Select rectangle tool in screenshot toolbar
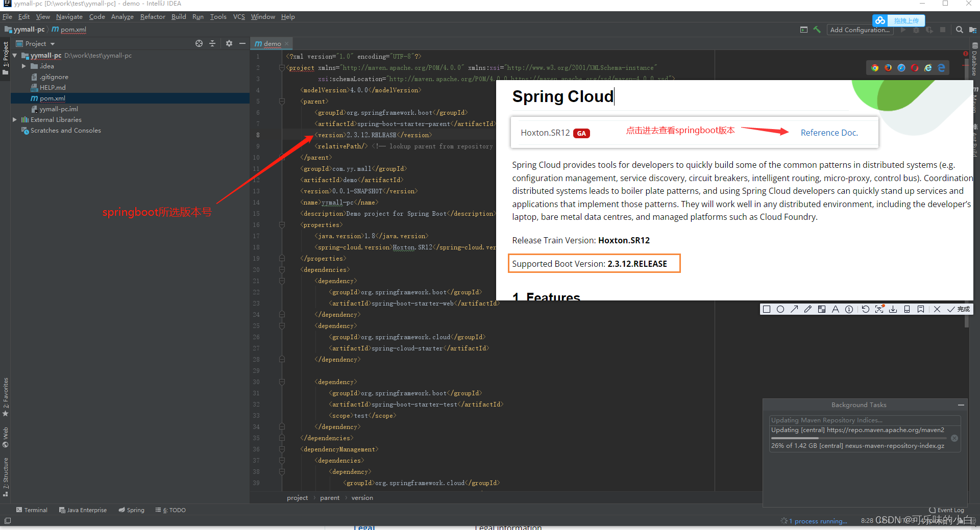Viewport: 980px width, 530px height. [x=767, y=309]
